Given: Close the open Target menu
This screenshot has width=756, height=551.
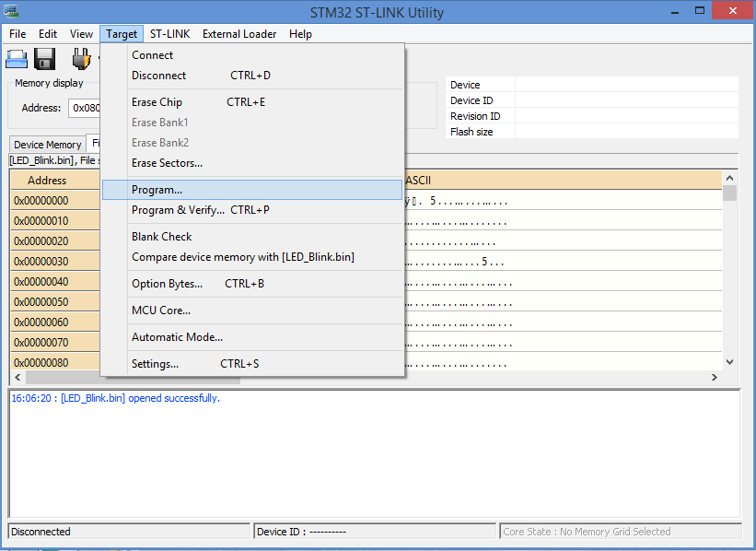Looking at the screenshot, I should tap(122, 34).
